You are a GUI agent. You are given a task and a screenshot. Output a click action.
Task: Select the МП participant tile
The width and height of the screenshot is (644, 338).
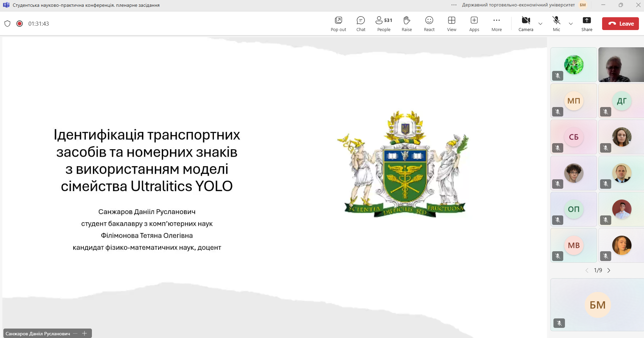(x=574, y=101)
